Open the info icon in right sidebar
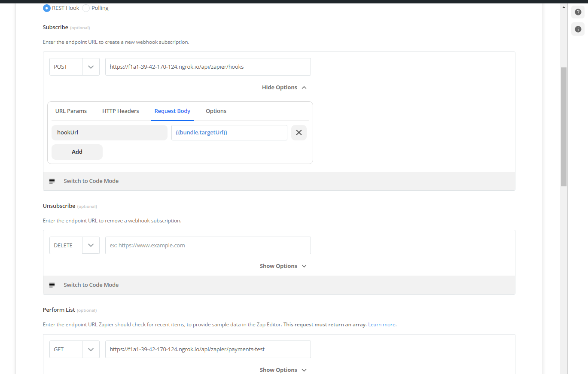 [x=578, y=29]
